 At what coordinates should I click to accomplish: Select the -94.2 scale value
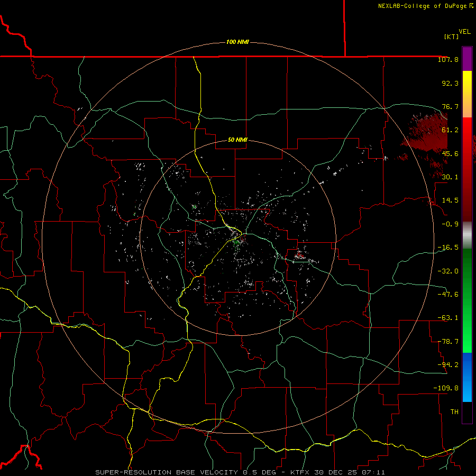click(448, 364)
